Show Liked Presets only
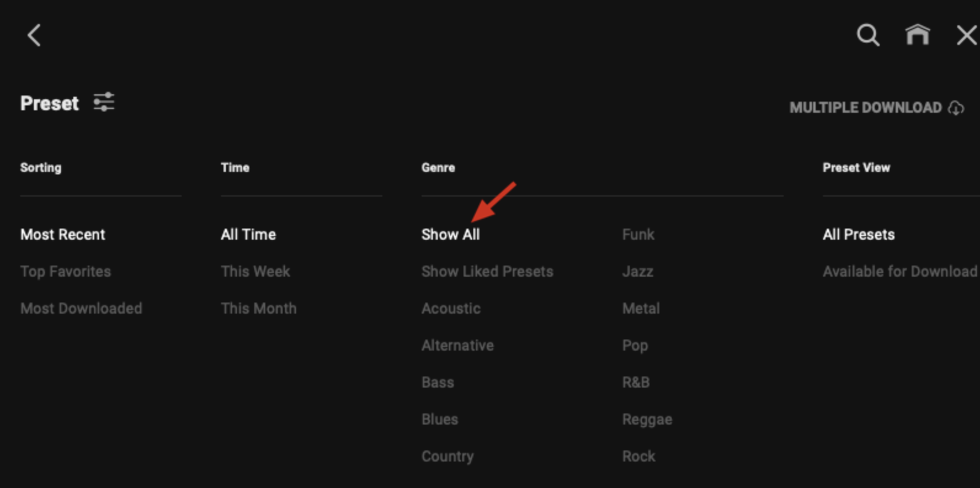980x488 pixels. [x=488, y=271]
